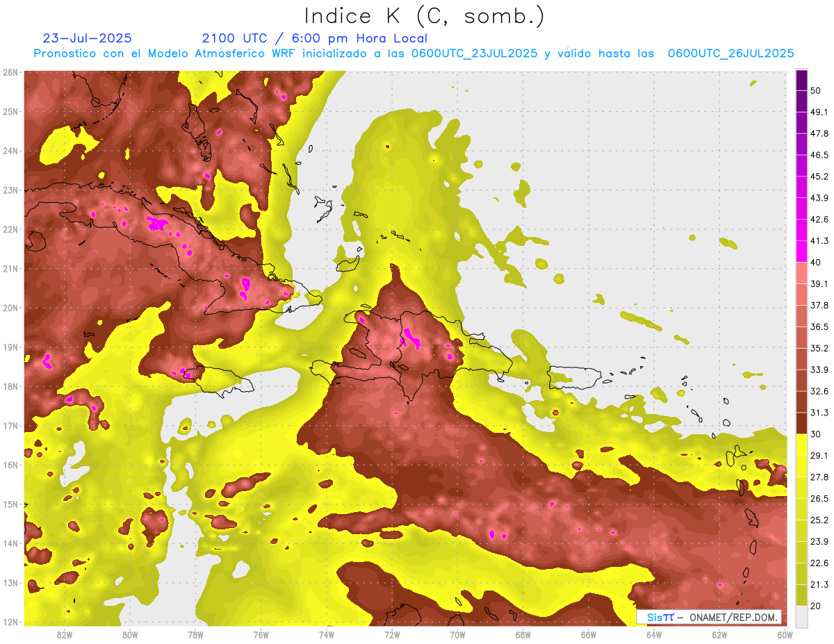Click the longitude label "80W"
834x644 pixels.
tap(130, 634)
